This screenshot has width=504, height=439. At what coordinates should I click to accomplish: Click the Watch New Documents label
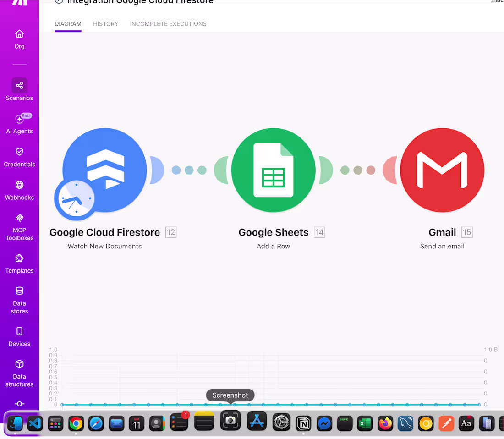pyautogui.click(x=104, y=246)
